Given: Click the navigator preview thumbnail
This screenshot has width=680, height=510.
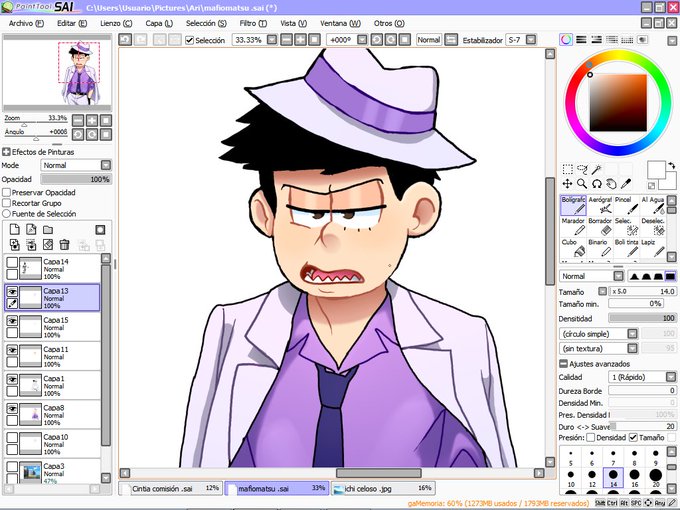Looking at the screenshot, I should [57, 72].
